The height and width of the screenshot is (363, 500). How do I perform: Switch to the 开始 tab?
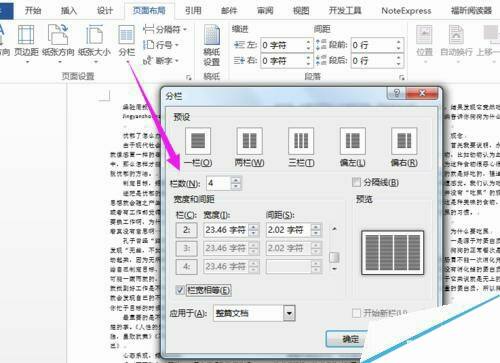33,11
